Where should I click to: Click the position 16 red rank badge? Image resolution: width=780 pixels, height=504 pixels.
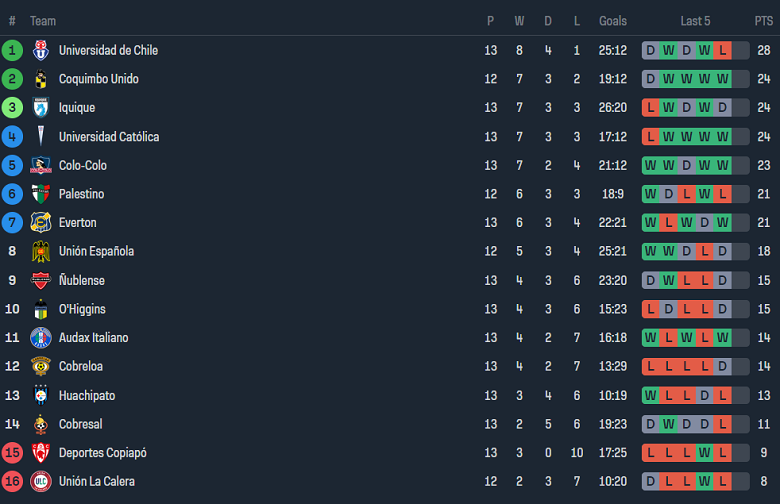click(12, 482)
